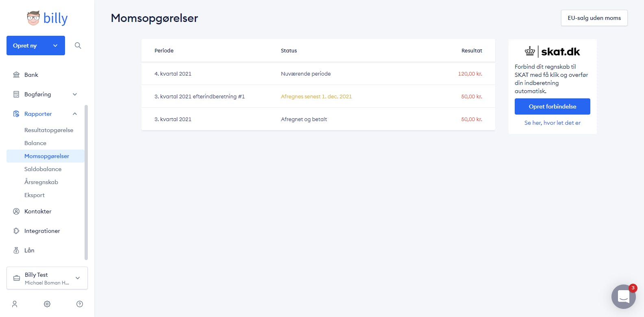Open Eksport page
The image size is (644, 317).
(x=35, y=195)
